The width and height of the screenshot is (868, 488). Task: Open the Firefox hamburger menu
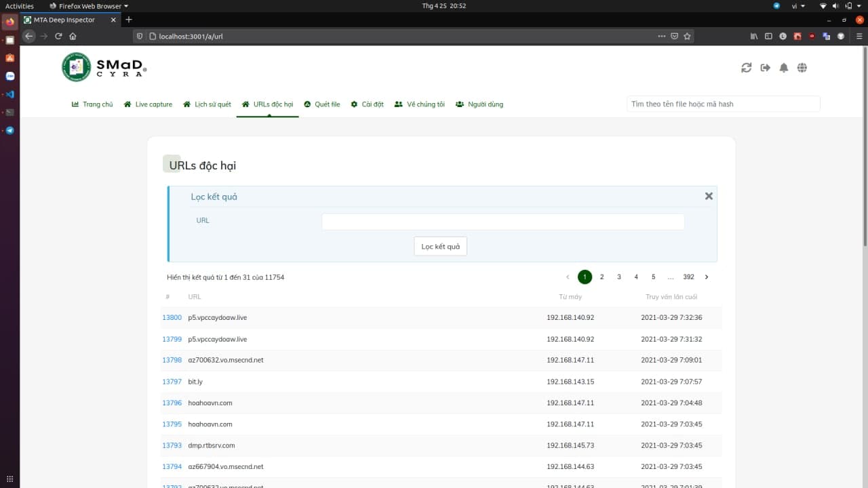859,36
